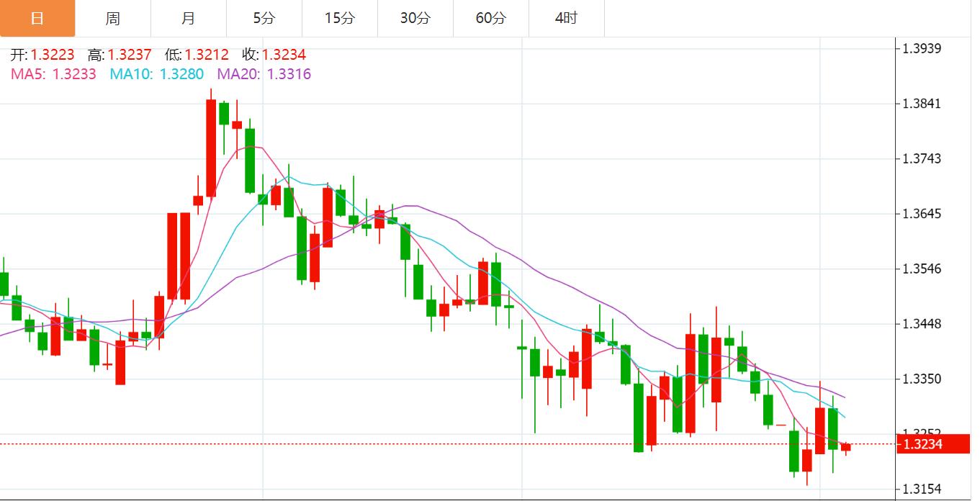Show the 60分 interval chart
Image resolution: width=980 pixels, height=501 pixels.
[x=491, y=19]
